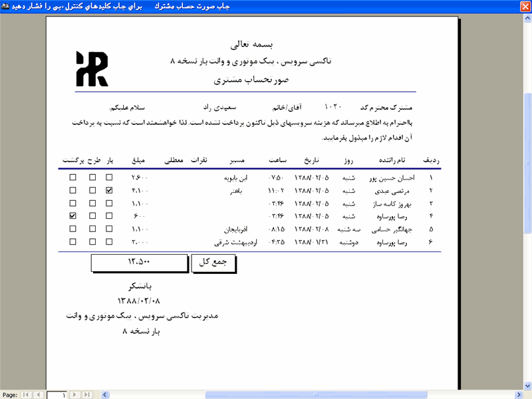
Task: Click the day سه شنبه
Action: 348,229
